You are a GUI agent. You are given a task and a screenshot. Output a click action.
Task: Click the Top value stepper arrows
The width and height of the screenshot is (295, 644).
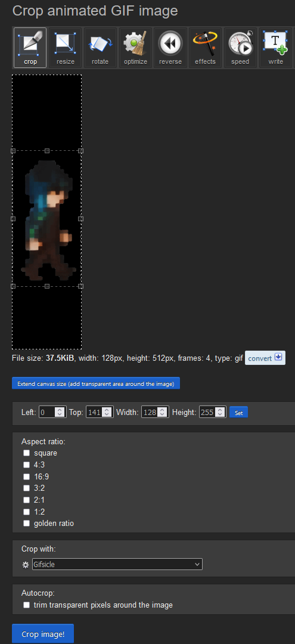[x=107, y=412]
